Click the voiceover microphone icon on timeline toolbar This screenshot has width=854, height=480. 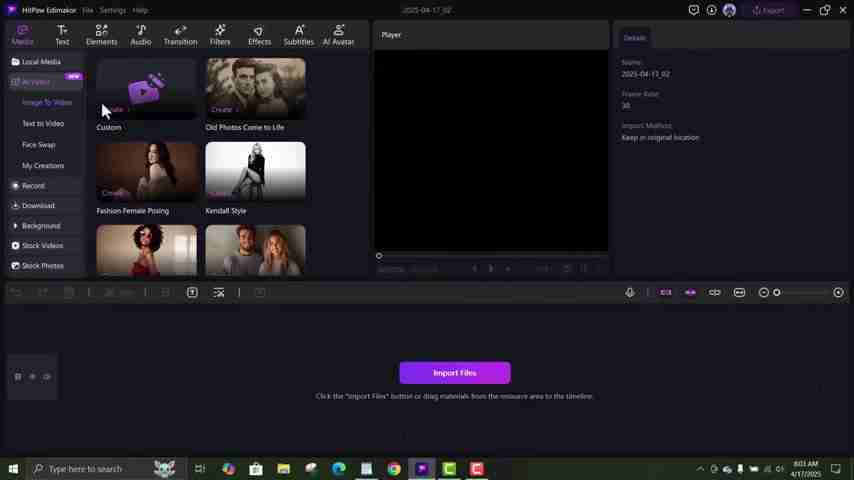click(x=630, y=292)
